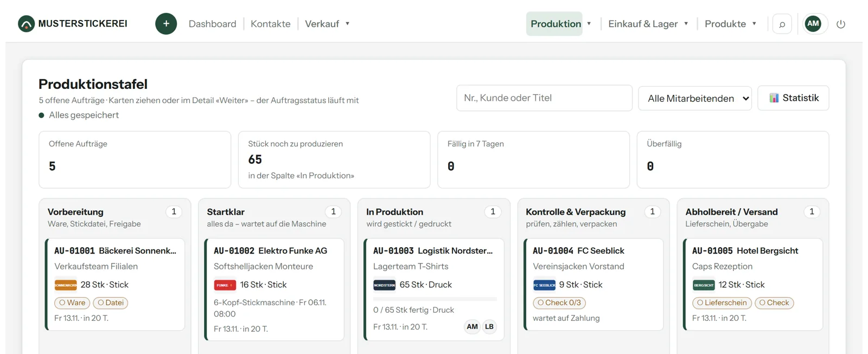Click the progress bar on AU-01003 card
Image resolution: width=868 pixels, height=354 pixels.
coord(435,299)
